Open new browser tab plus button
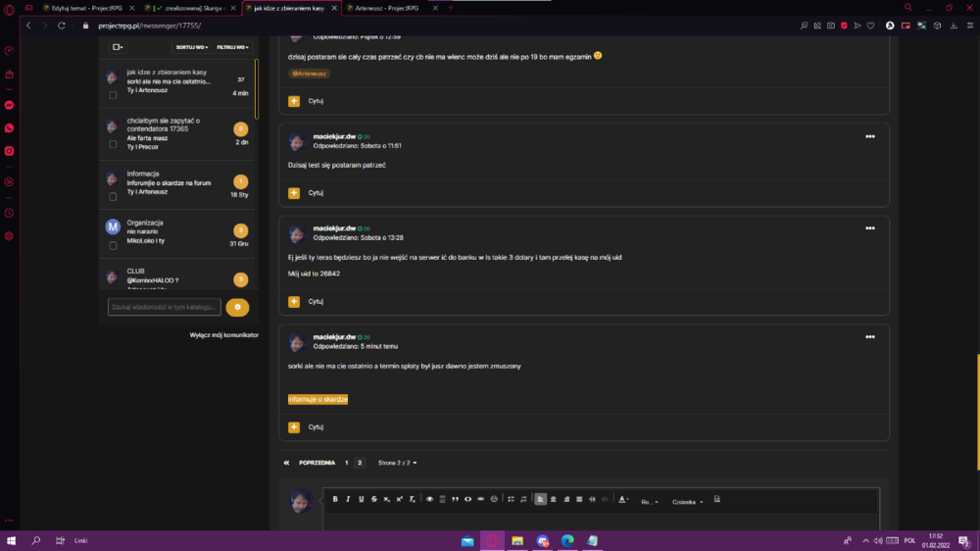980x551 pixels. click(x=451, y=8)
